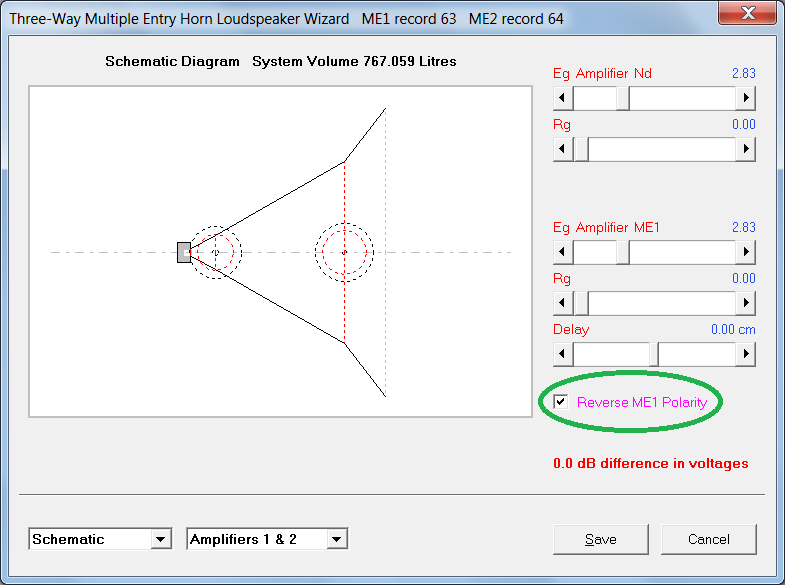Click the Eg Amplifier Nd slider thumb
Viewport: 785px width, 585px height.
point(622,98)
